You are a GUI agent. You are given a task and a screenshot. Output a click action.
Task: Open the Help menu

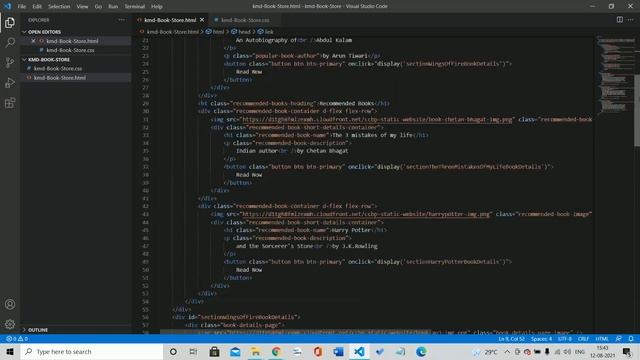(x=157, y=6)
